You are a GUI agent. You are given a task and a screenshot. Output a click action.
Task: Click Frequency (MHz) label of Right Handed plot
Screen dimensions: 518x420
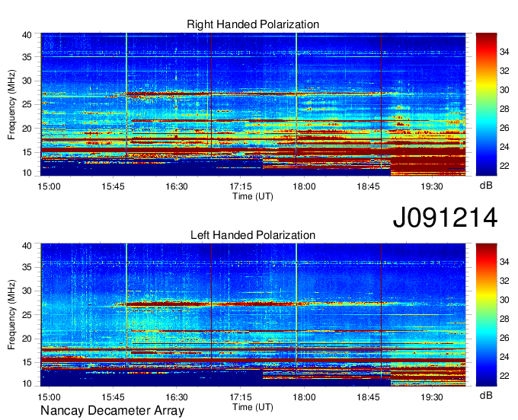(x=11, y=104)
